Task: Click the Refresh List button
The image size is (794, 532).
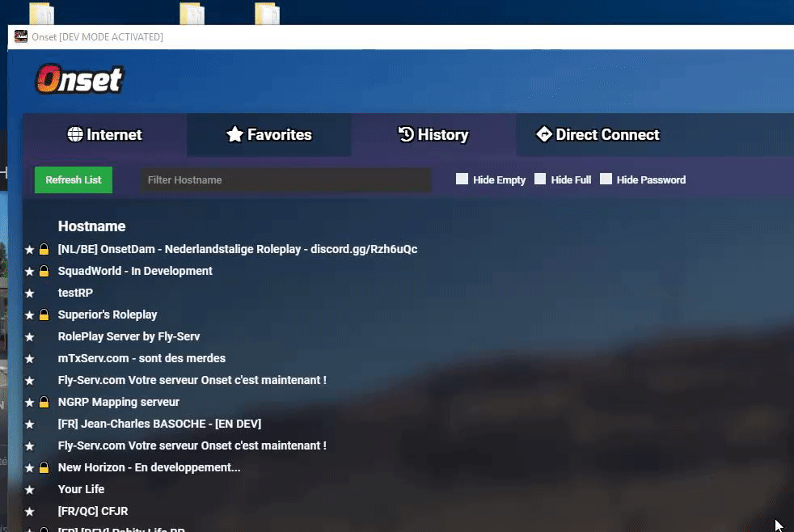Action: click(x=74, y=179)
